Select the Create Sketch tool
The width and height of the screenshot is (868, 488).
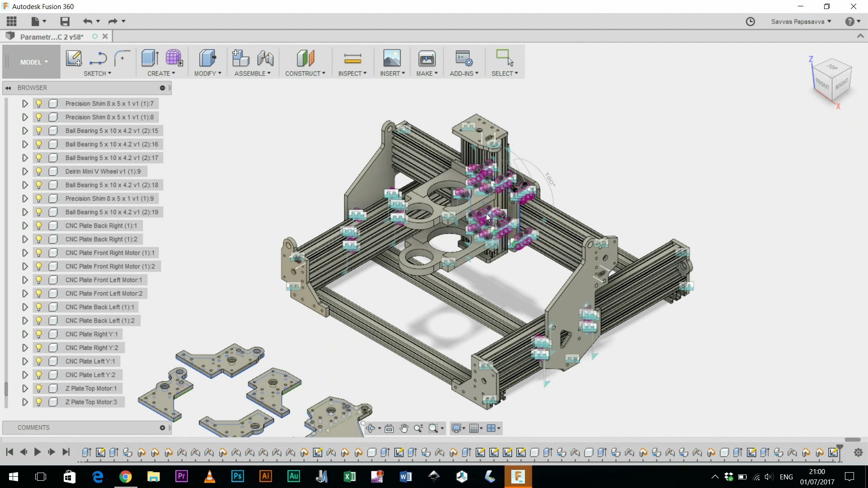click(74, 59)
